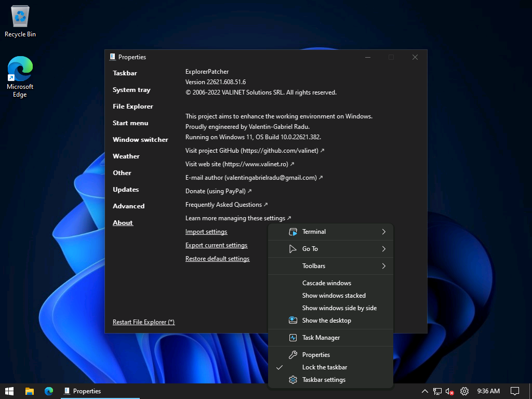532x399 pixels.
Task: Click the Show the desktop icon
Action: [294, 321]
